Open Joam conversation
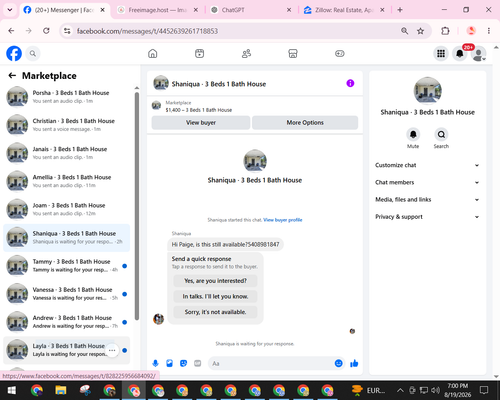The image size is (500, 400). [x=67, y=209]
